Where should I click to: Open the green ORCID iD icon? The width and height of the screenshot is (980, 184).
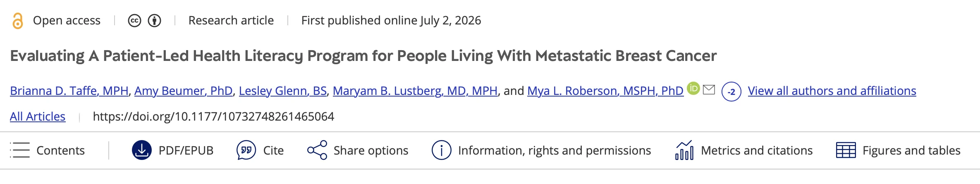[693, 88]
